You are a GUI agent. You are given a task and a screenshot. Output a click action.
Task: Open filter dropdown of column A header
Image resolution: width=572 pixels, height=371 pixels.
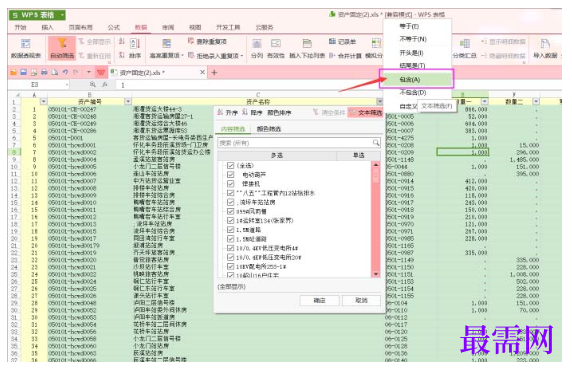[x=44, y=101]
